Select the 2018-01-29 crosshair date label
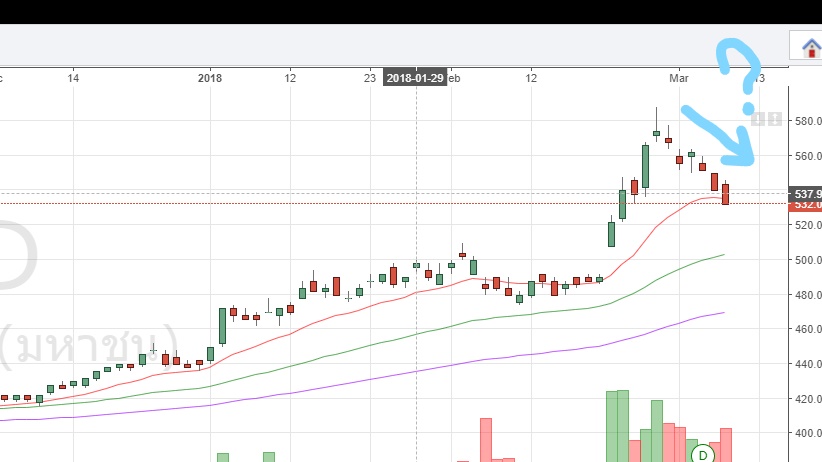This screenshot has width=822, height=462. pyautogui.click(x=415, y=78)
